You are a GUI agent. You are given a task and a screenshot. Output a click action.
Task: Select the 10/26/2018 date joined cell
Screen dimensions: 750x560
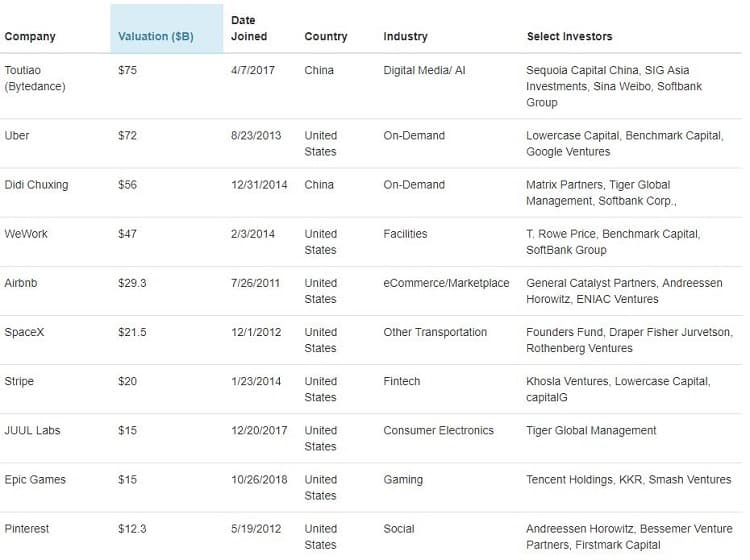pyautogui.click(x=259, y=479)
